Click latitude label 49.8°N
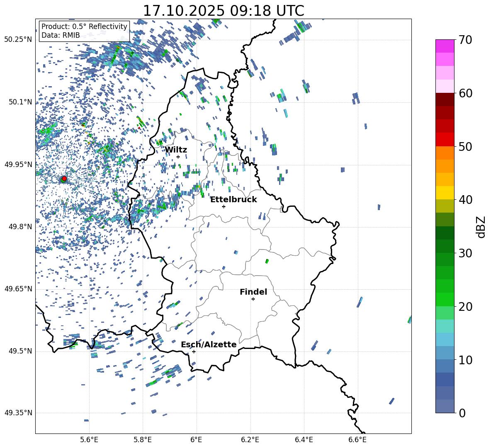This screenshot has width=491, height=448. (x=20, y=227)
